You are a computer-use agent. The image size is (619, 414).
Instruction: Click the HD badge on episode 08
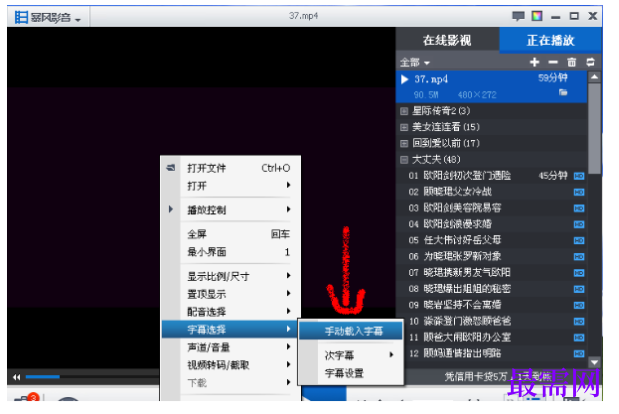[579, 289]
